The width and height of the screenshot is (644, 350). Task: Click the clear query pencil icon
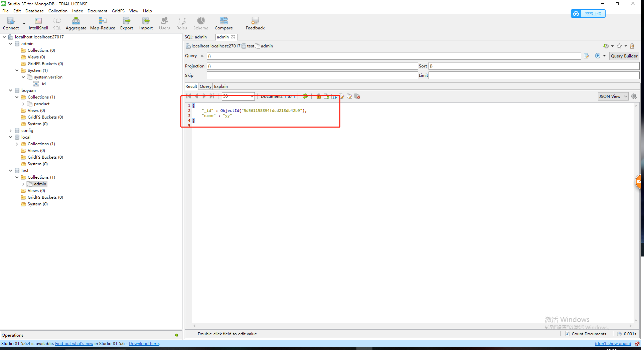[586, 56]
